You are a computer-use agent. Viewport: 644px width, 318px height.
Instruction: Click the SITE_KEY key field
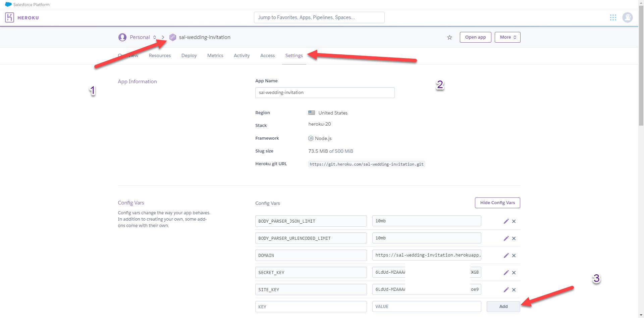(311, 289)
